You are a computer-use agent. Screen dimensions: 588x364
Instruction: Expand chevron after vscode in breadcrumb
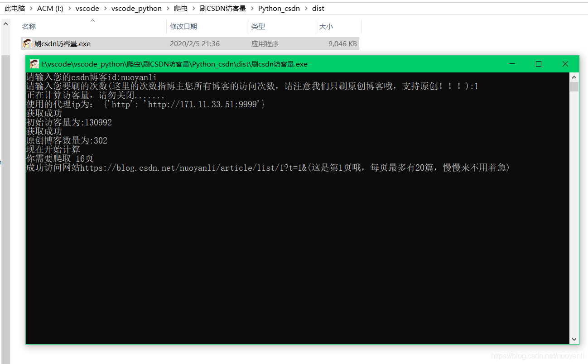pyautogui.click(x=105, y=9)
